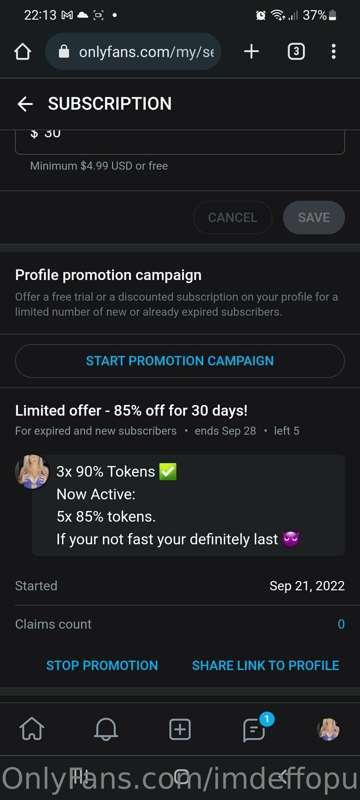
Task: Open the browser three-dot menu
Action: click(x=333, y=52)
